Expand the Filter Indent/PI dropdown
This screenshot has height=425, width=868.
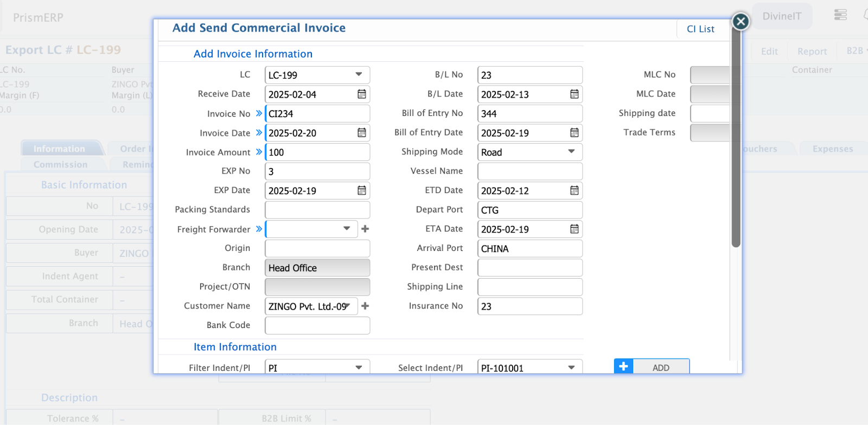point(359,368)
